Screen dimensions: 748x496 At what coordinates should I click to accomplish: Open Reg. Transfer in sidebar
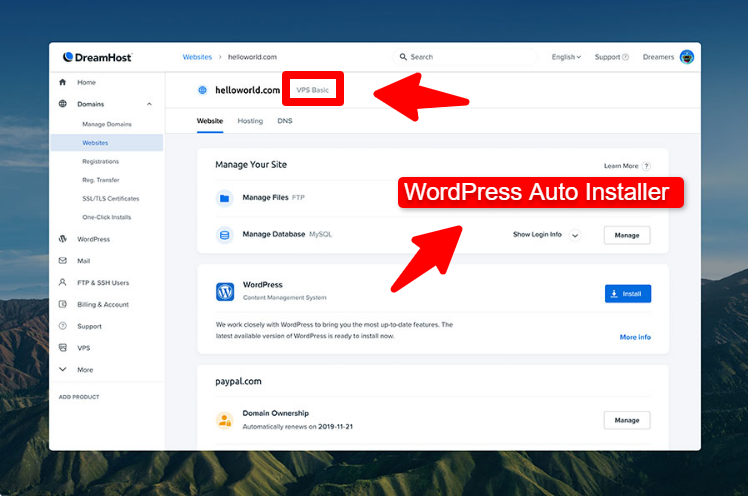point(101,180)
